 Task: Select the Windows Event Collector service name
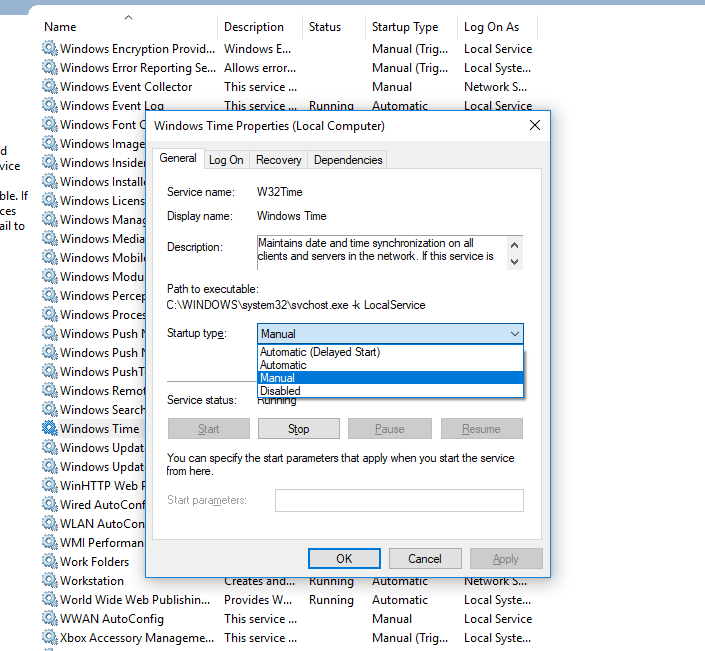click(x=126, y=87)
